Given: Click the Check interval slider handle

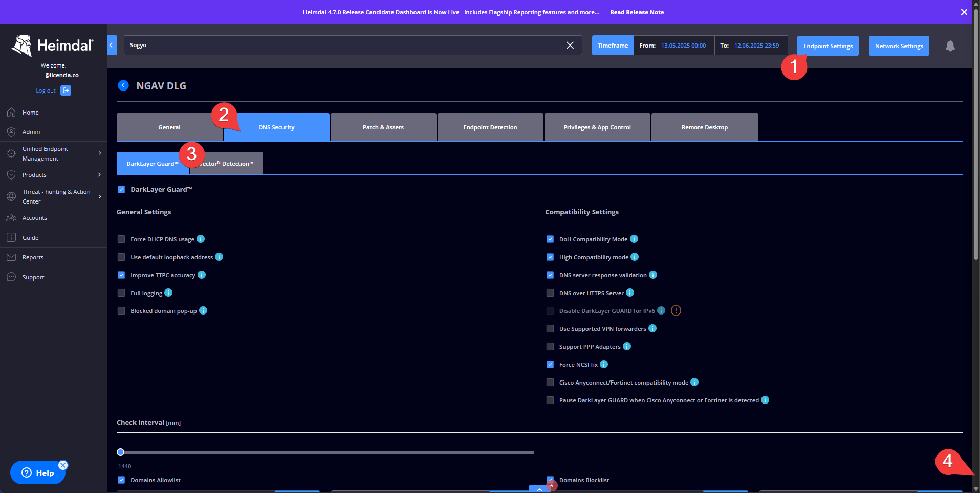Looking at the screenshot, I should click(120, 452).
